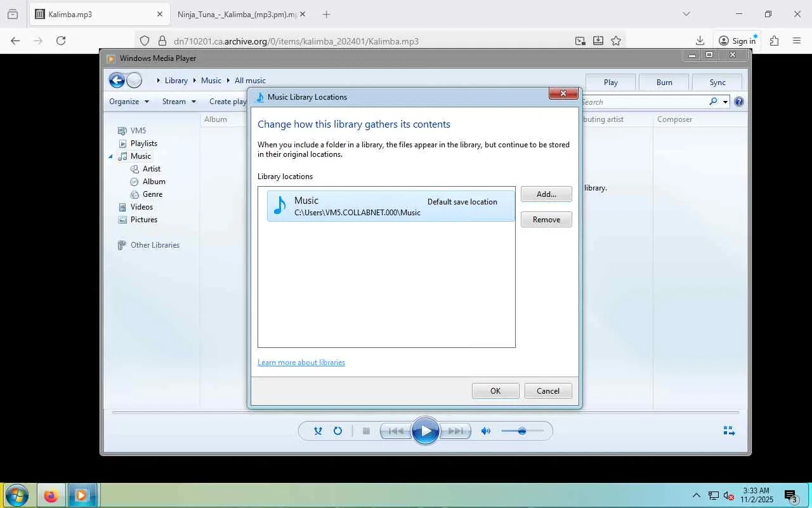The height and width of the screenshot is (508, 812).
Task: Click the Sign in account button
Action: coord(737,41)
